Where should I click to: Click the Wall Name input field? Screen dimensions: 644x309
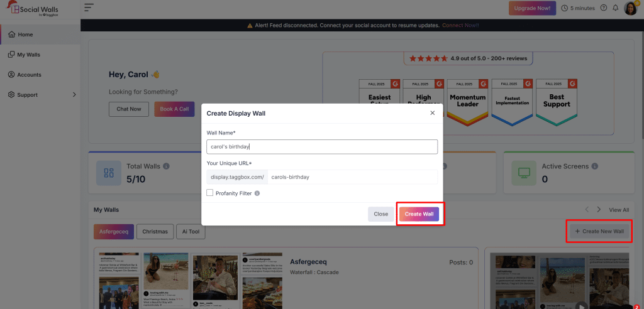[322, 146]
